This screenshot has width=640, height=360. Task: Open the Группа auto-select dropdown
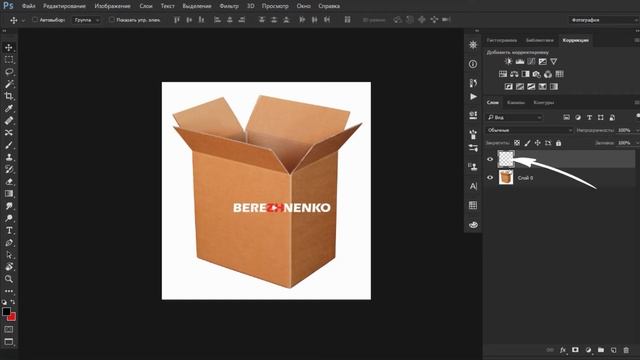point(87,20)
